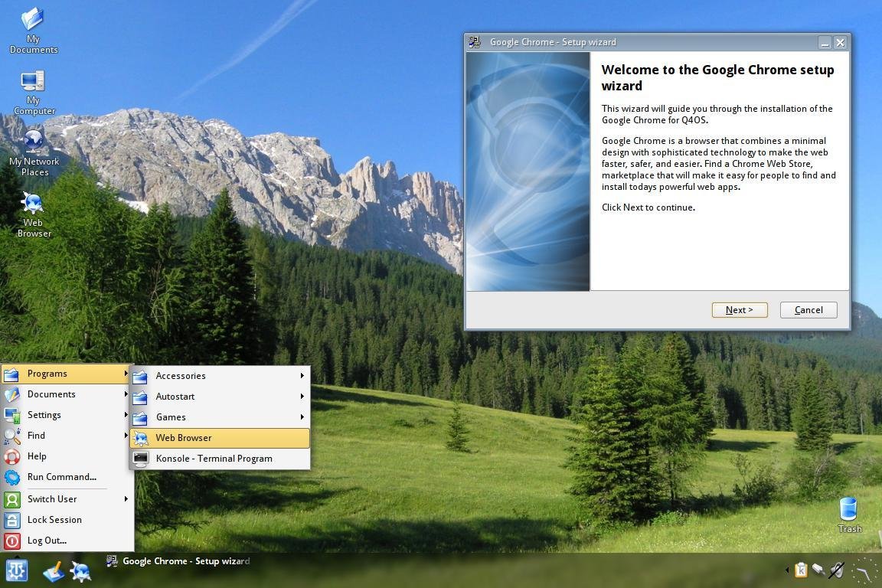Minimize the Setup wizard window
This screenshot has height=588, width=882.
point(825,43)
